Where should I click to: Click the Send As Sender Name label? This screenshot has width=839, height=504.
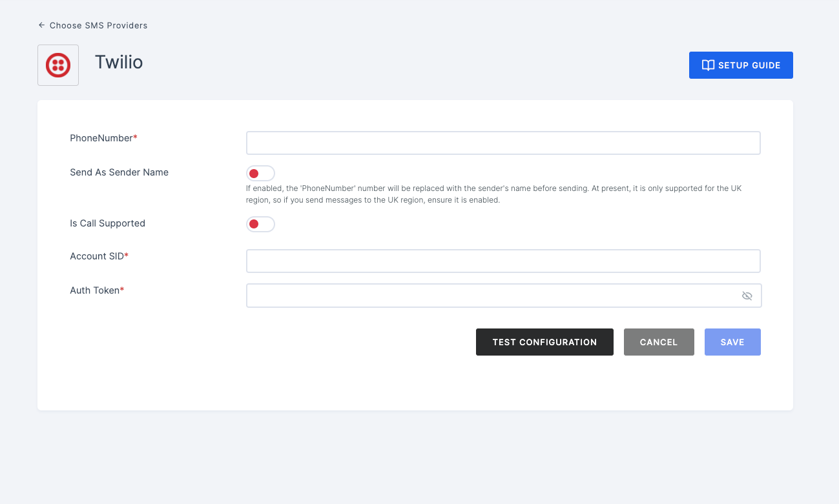click(119, 172)
